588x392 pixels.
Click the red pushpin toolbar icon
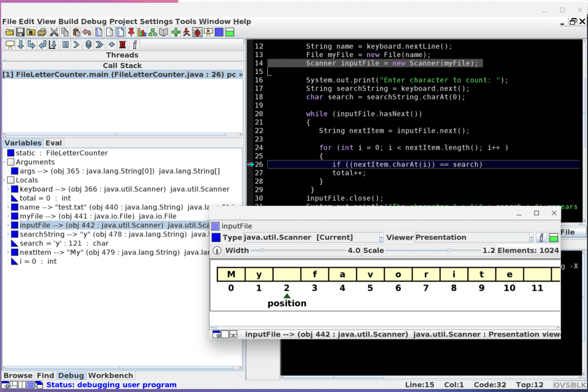click(131, 32)
